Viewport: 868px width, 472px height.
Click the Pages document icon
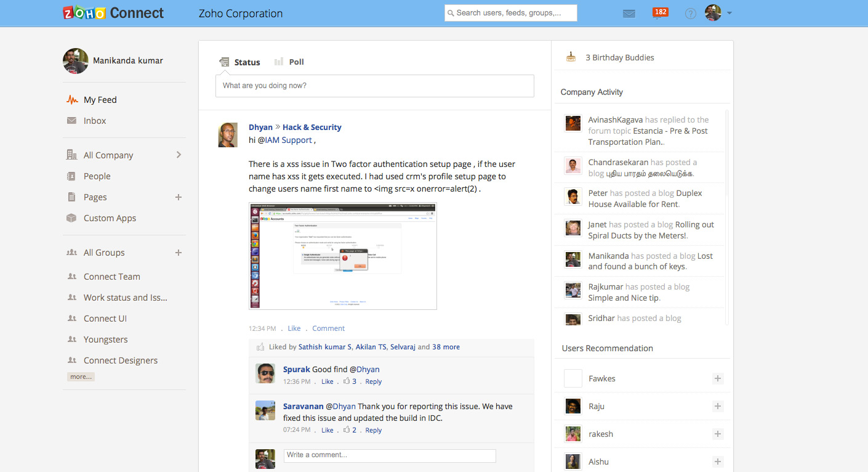[x=71, y=197]
